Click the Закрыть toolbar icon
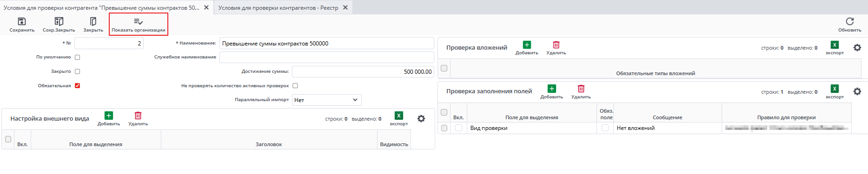 [93, 21]
